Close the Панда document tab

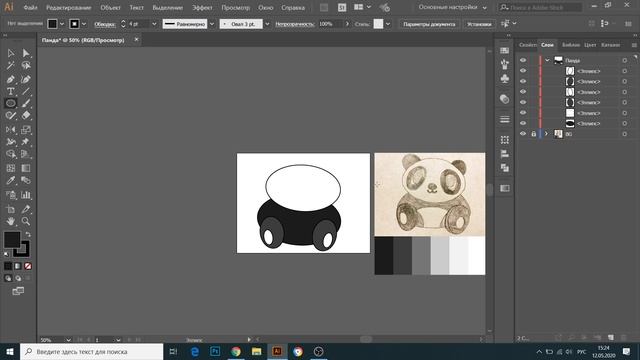(x=136, y=40)
